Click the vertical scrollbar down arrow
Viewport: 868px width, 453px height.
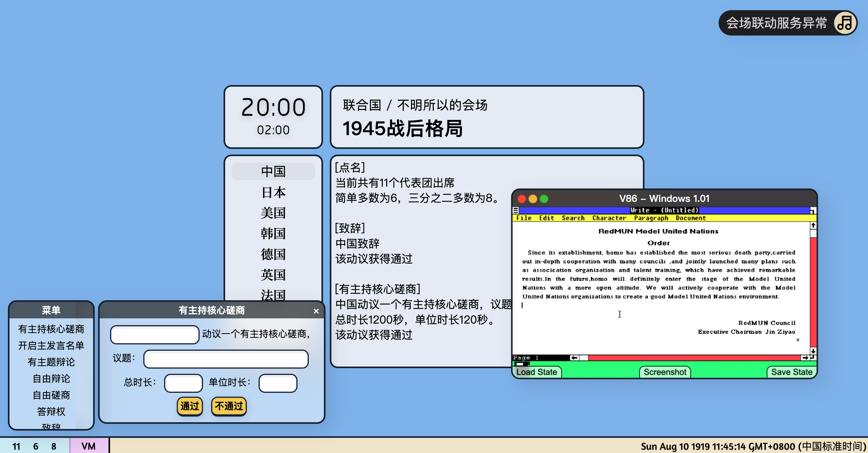813,351
